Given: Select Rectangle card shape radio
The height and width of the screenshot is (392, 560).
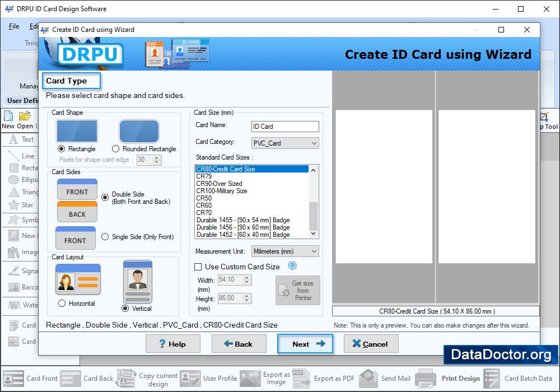Looking at the screenshot, I should 62,149.
